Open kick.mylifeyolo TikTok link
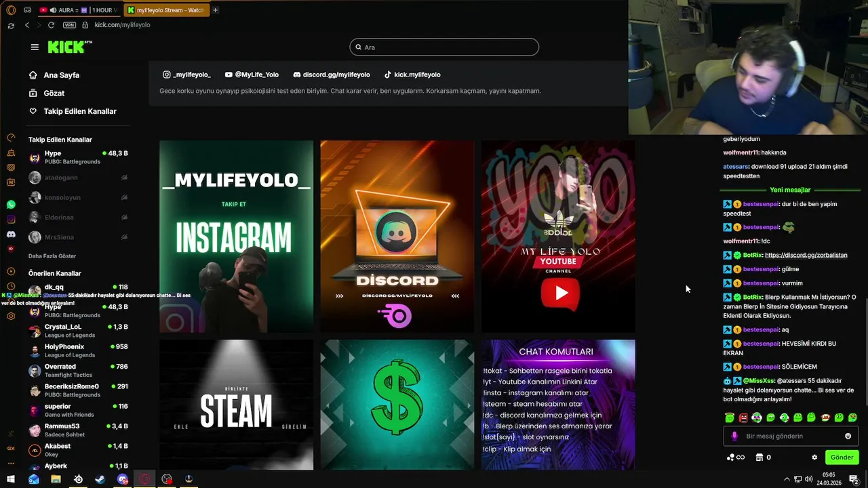 pos(412,75)
